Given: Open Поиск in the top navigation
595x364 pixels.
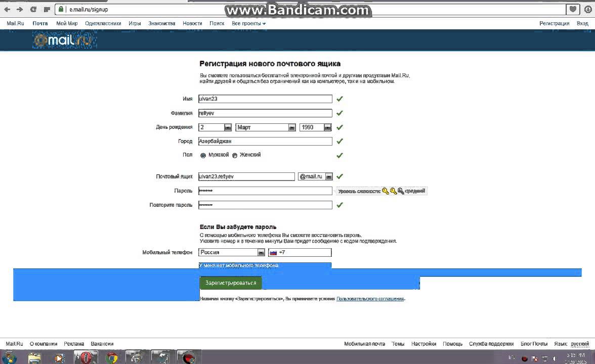Looking at the screenshot, I should pos(217,23).
